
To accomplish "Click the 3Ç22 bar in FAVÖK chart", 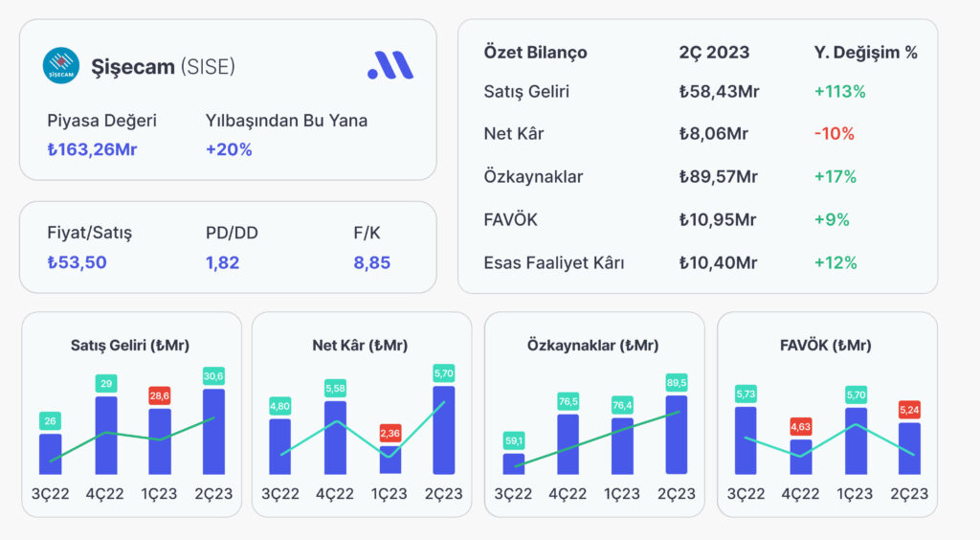I will [x=746, y=440].
